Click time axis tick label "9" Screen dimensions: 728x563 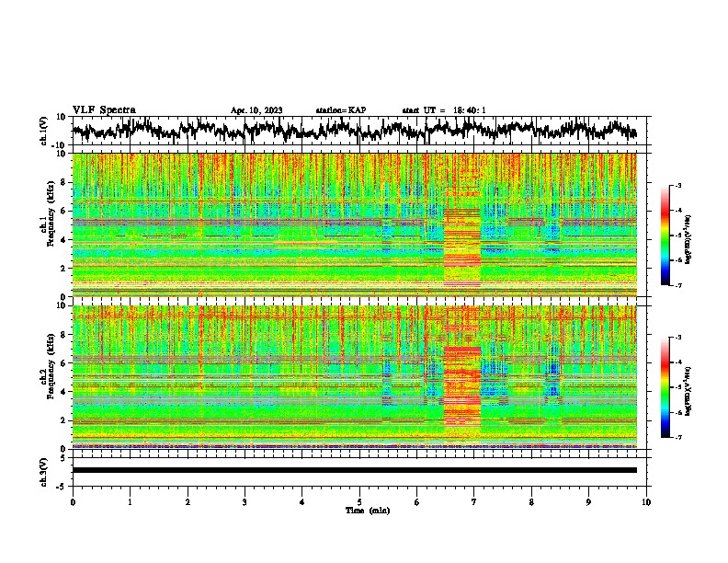[588, 502]
